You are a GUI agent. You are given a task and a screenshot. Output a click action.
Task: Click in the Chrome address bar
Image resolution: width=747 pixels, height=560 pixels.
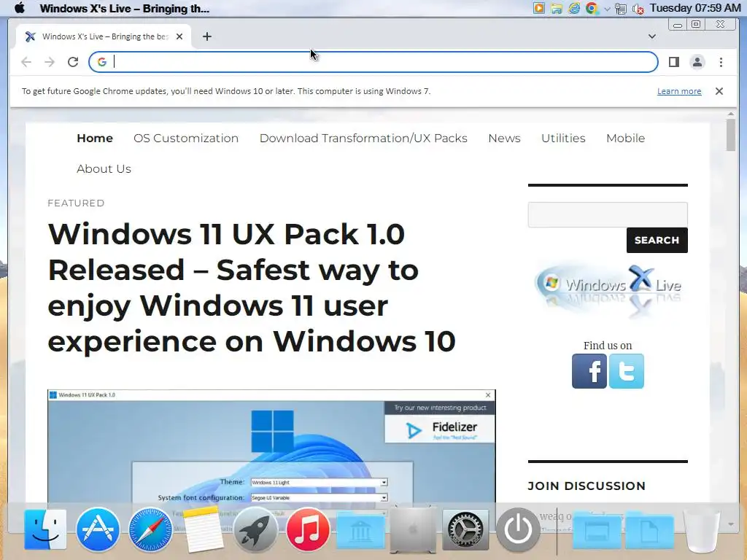click(x=373, y=62)
